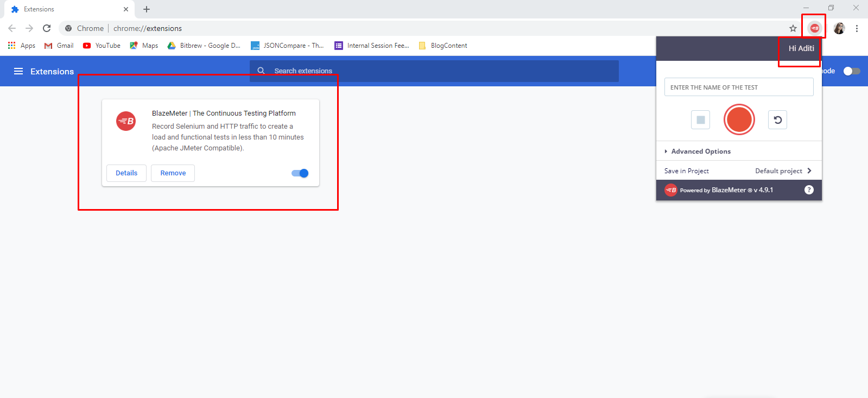The image size is (868, 398).
Task: Open Internal Session Feedback bookmark
Action: (x=372, y=46)
